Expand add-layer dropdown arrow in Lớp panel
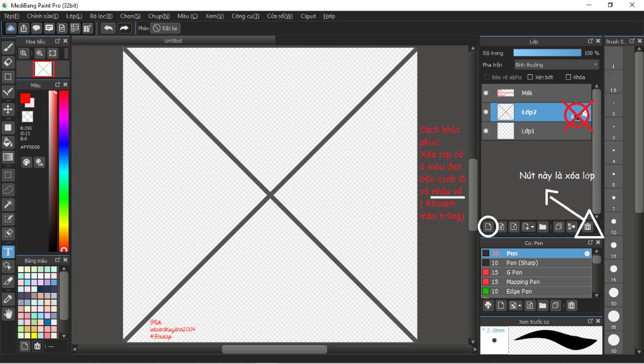 532,227
